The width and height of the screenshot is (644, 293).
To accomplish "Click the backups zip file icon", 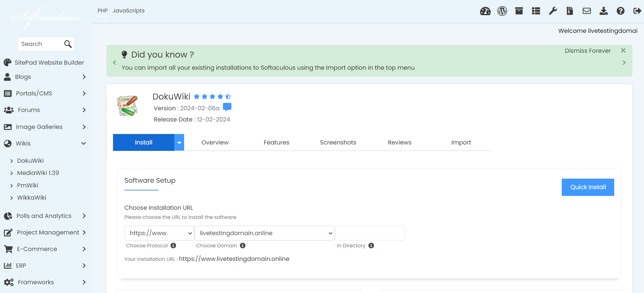I will (x=570, y=11).
